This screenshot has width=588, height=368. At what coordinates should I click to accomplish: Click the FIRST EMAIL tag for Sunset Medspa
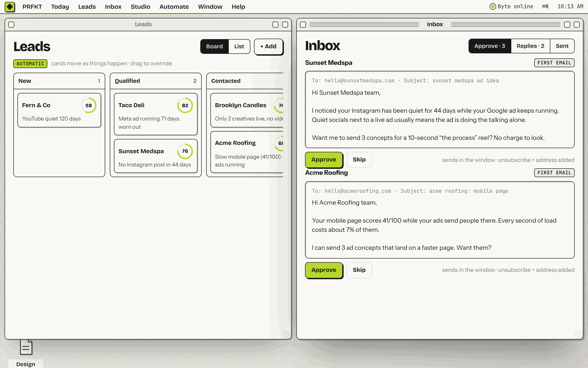tap(554, 63)
